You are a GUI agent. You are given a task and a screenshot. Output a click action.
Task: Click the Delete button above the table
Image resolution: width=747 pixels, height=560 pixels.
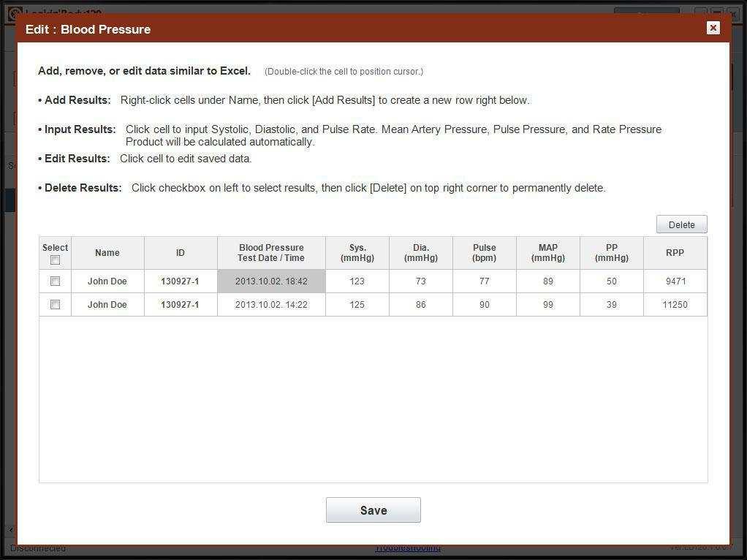pyautogui.click(x=681, y=224)
